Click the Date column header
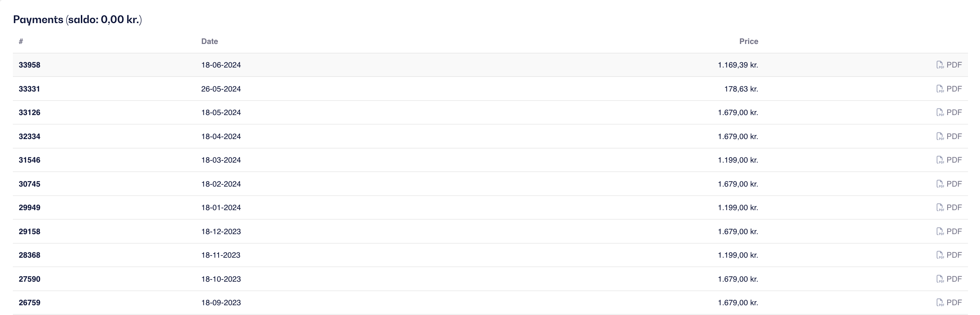The width and height of the screenshot is (980, 315). tap(210, 41)
